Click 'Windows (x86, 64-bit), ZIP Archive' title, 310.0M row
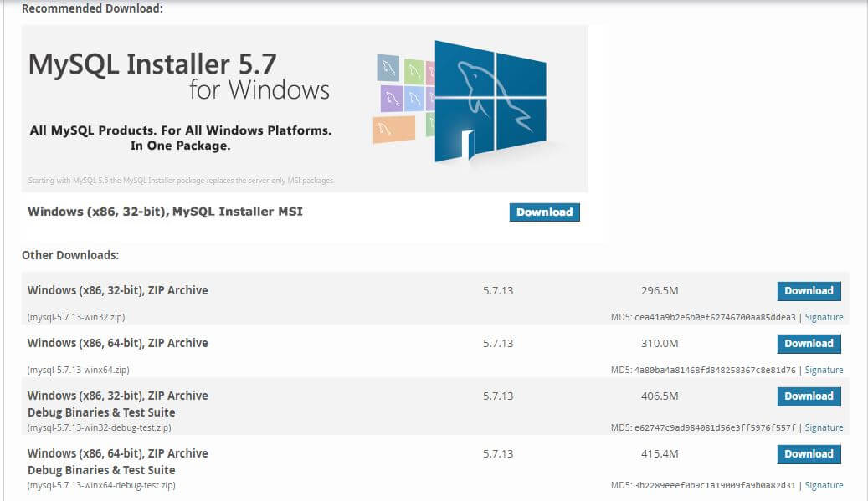The height and width of the screenshot is (501, 868). coord(117,343)
